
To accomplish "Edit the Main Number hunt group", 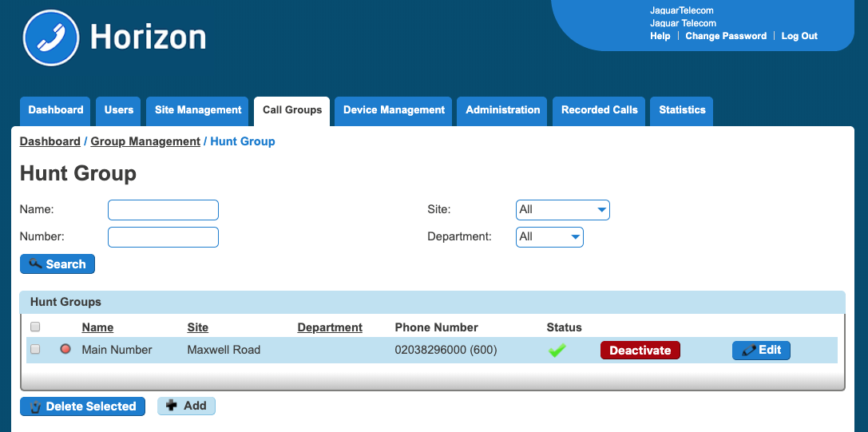I will point(761,350).
